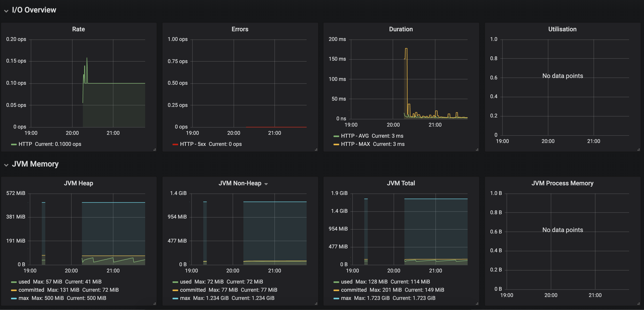Click the JVM Process Memory resize handle

638,304
